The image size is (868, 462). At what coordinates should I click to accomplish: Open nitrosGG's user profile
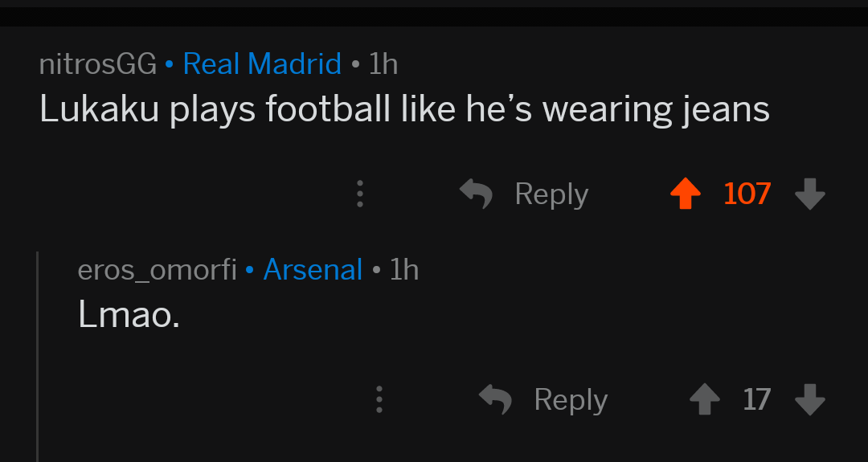[x=97, y=63]
